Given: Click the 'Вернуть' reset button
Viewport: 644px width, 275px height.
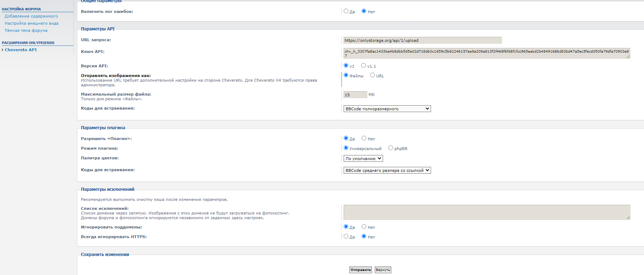Looking at the screenshot, I should point(383,270).
